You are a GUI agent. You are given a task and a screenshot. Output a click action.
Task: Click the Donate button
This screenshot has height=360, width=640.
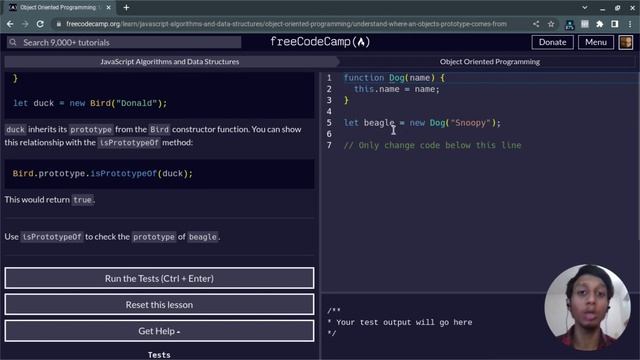(x=552, y=42)
